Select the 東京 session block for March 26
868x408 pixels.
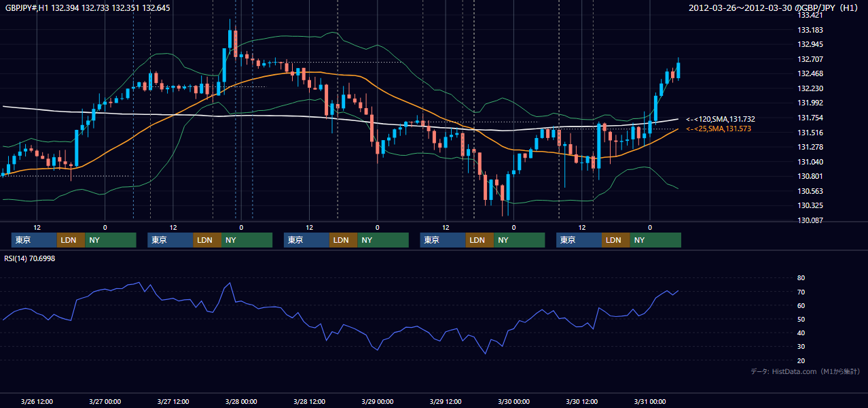pos(34,240)
